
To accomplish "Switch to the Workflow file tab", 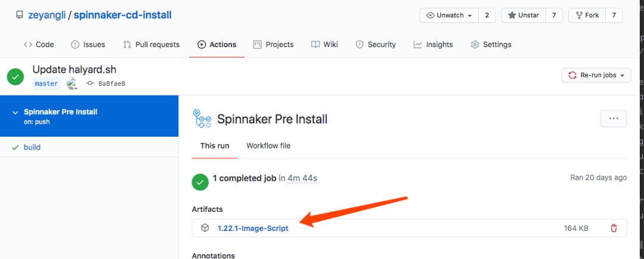I will pyautogui.click(x=268, y=146).
